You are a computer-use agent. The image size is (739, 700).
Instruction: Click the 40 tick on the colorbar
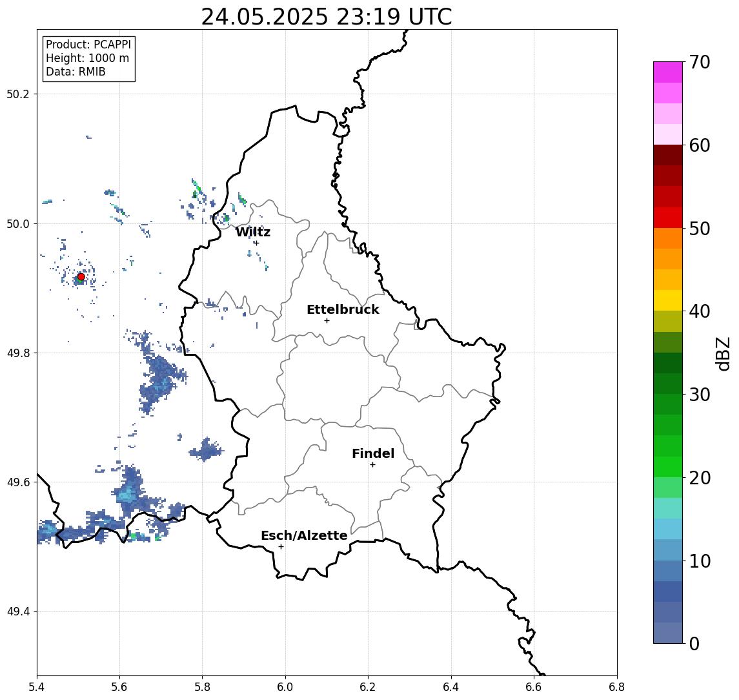click(700, 311)
